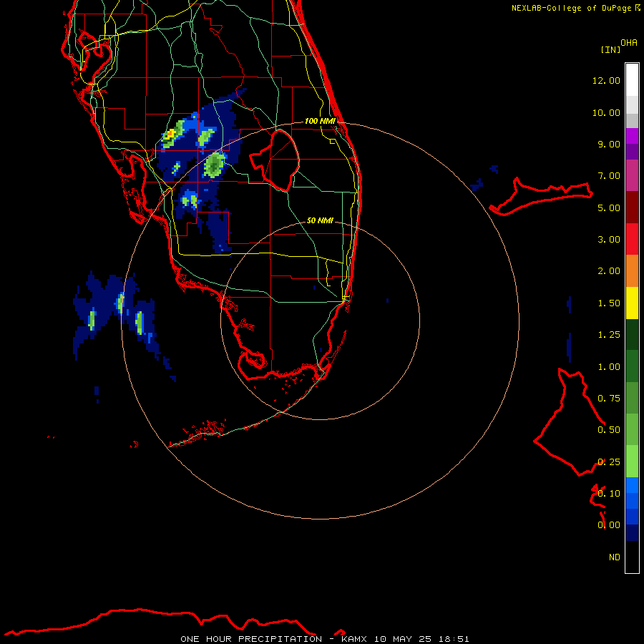
Task: Click the yellow-orange heaviest rainfall core on map
Action: click(170, 134)
